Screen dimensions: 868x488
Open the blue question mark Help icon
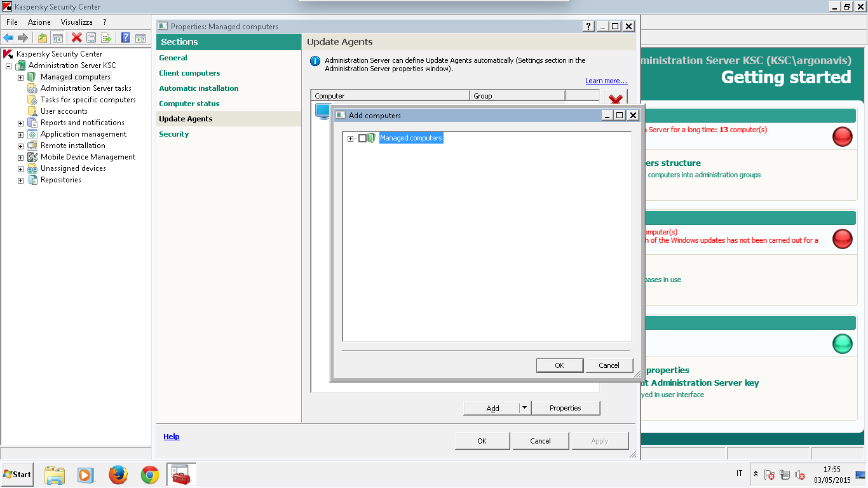coord(125,37)
